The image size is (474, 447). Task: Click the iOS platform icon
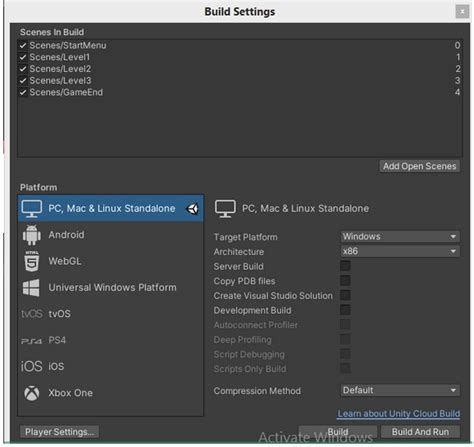(32, 366)
